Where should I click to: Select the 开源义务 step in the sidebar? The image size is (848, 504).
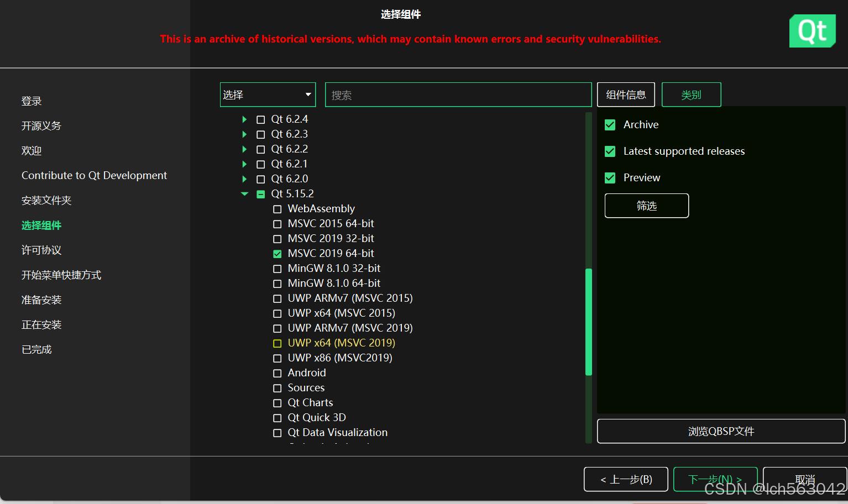point(41,126)
